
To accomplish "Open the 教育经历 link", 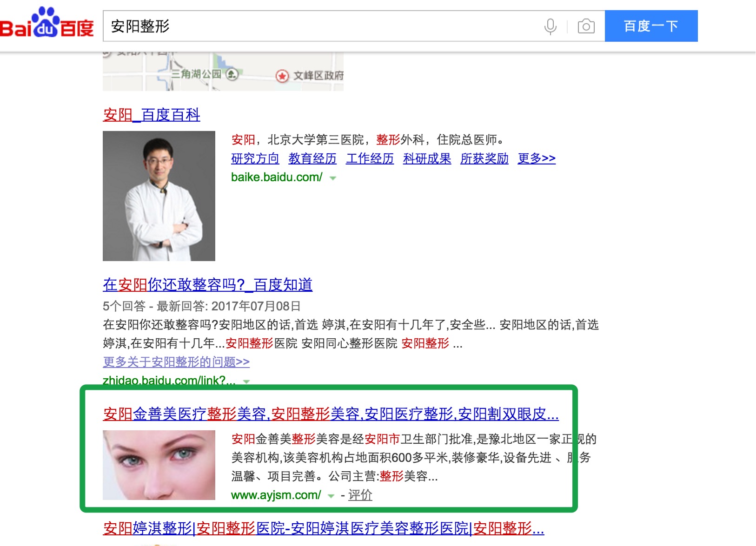I will pyautogui.click(x=312, y=158).
